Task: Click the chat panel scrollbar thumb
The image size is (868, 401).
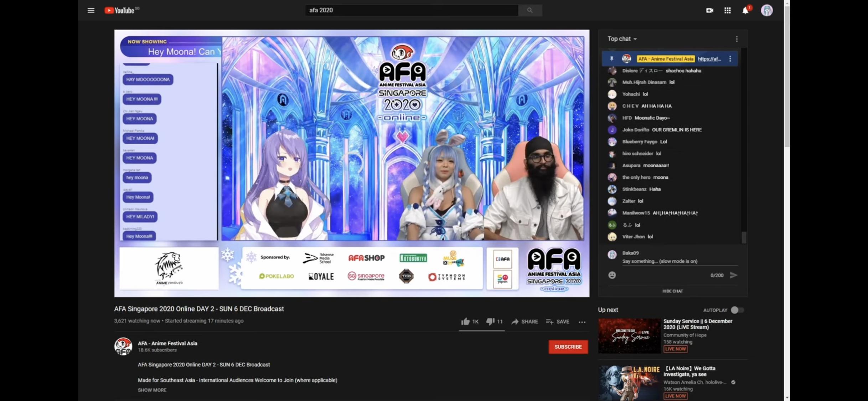Action: (x=744, y=237)
